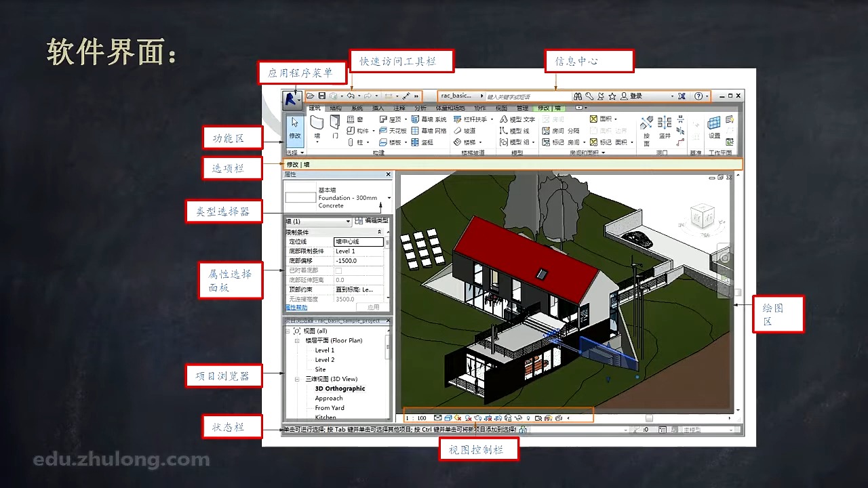Screen dimensions: 868x488
Task: Click the 编辑类型 button in properties
Action: coord(372,221)
